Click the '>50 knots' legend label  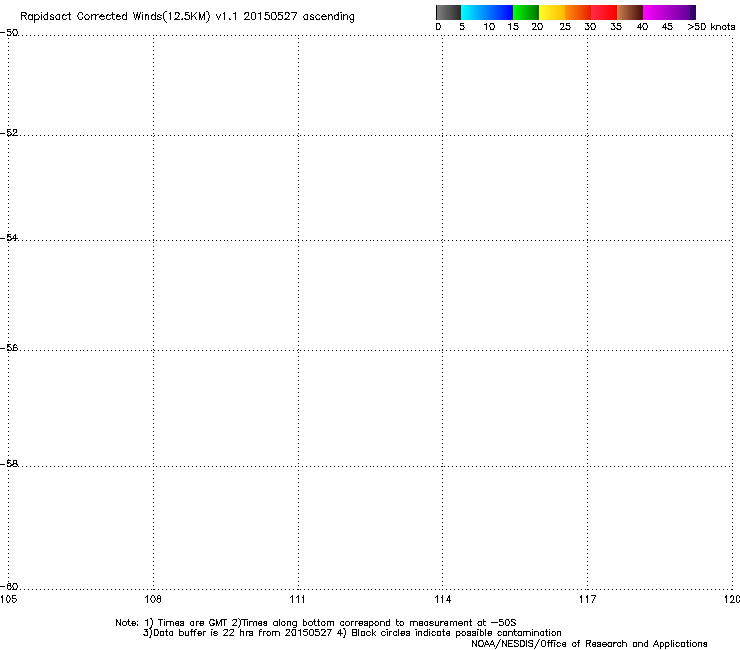711,27
